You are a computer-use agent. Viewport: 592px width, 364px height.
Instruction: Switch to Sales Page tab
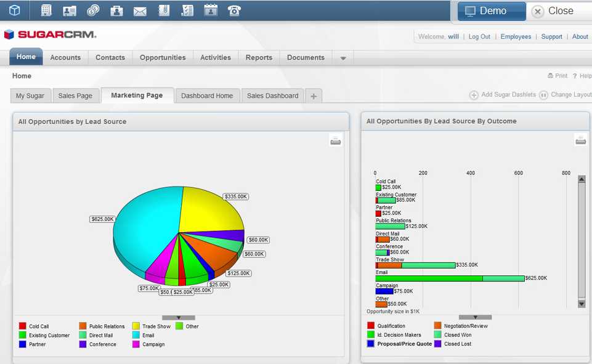75,95
